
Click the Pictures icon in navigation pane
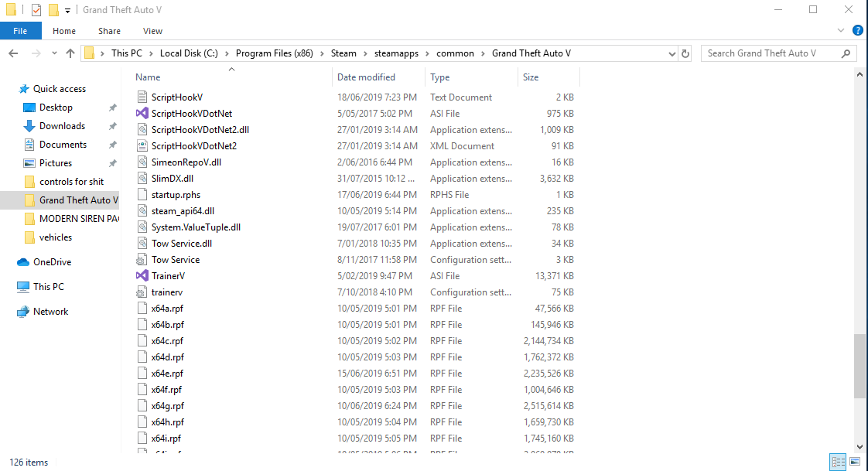[x=29, y=163]
